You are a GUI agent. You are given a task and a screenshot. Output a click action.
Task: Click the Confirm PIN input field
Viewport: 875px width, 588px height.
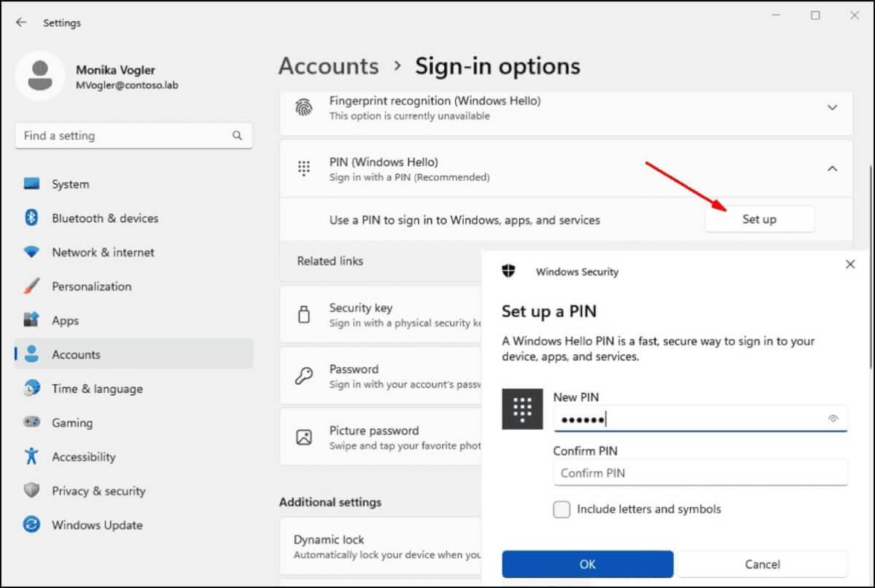[701, 472]
